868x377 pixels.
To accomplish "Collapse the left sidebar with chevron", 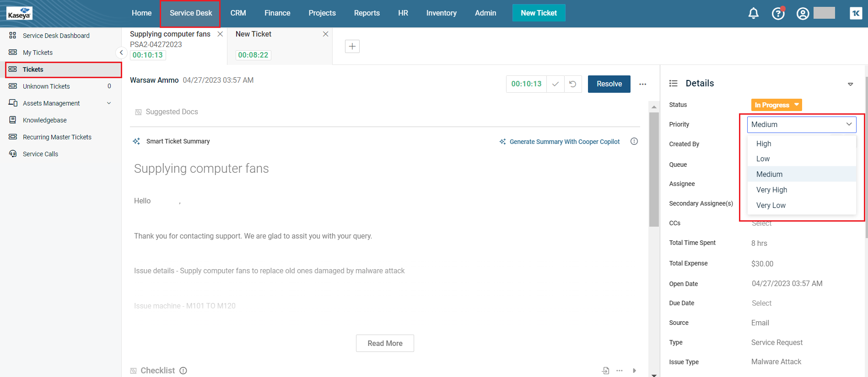I will coord(121,53).
